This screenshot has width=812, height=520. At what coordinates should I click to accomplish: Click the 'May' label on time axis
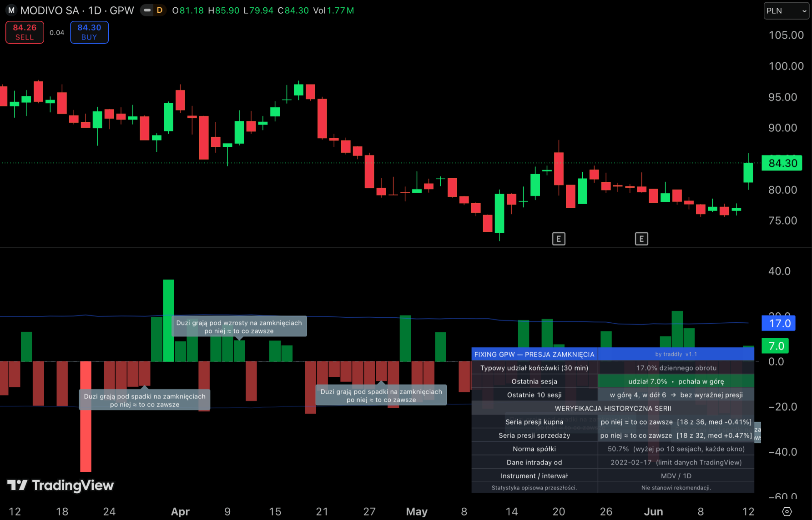tap(417, 511)
